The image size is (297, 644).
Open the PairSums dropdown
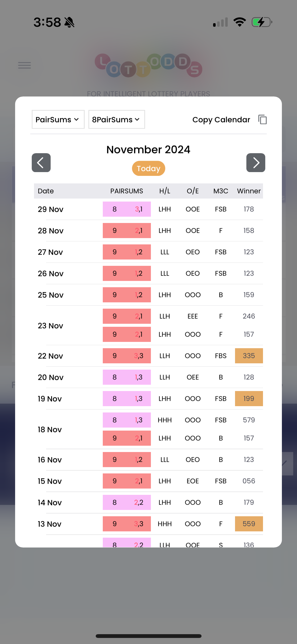point(58,119)
